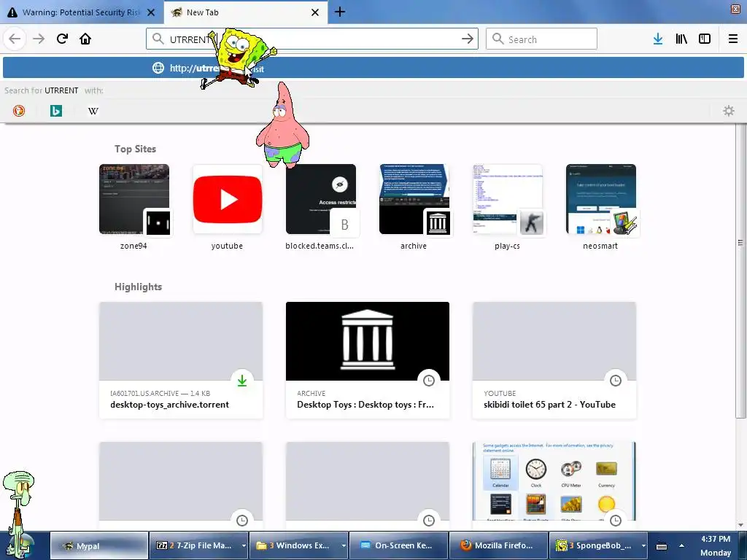
Task: Open desktop-toys_archive.torrent highlight
Action: [181, 360]
